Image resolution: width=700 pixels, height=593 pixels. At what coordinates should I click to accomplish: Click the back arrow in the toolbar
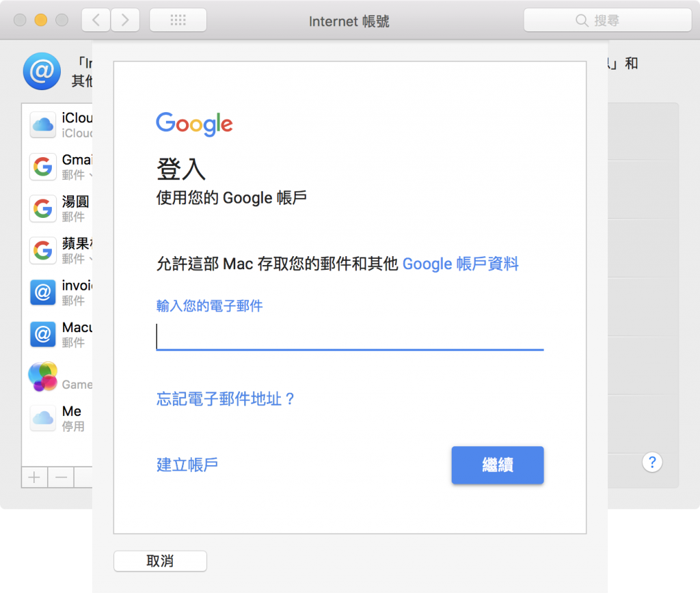point(96,20)
